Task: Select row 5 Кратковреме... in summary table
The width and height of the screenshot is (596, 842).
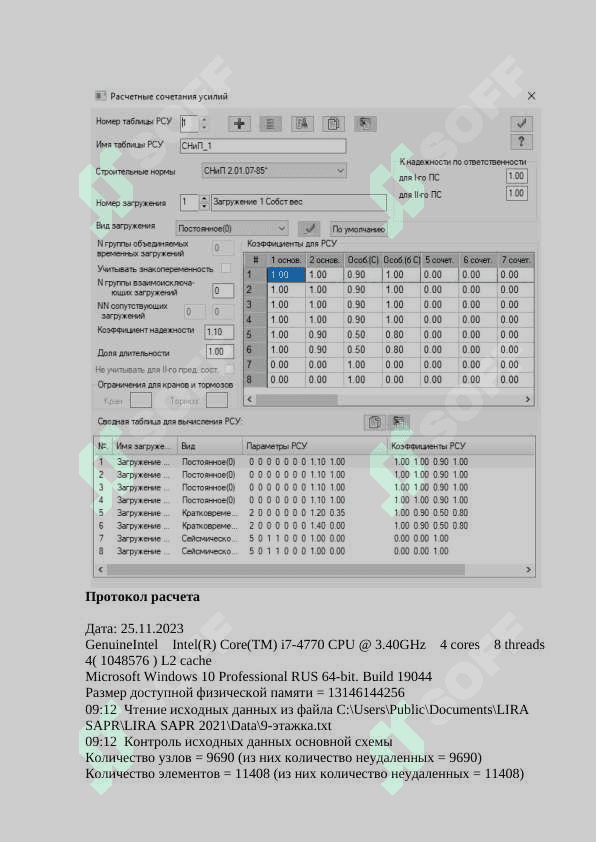Action: pyautogui.click(x=314, y=513)
